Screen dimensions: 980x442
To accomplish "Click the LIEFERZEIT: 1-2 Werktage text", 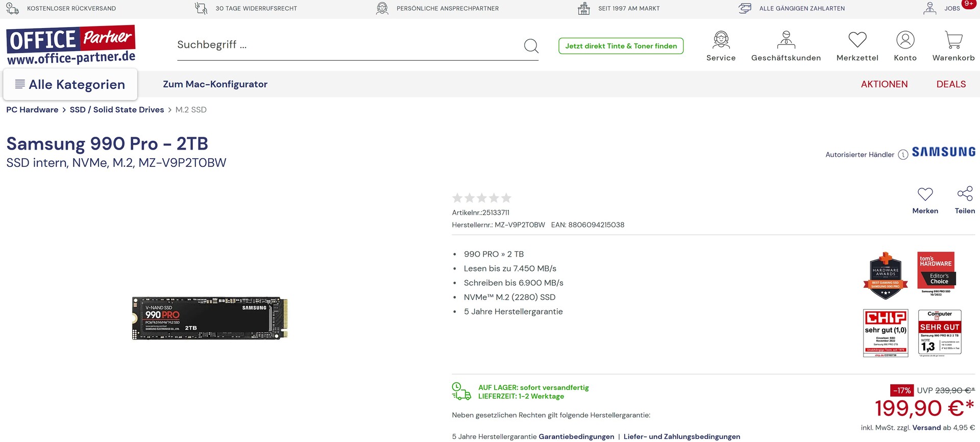I will pyautogui.click(x=521, y=397).
